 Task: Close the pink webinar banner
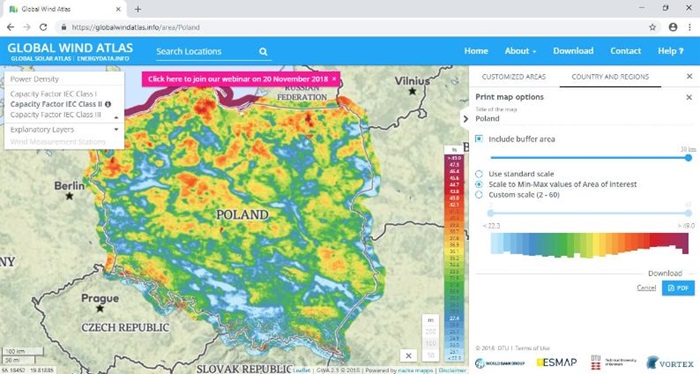pos(334,79)
